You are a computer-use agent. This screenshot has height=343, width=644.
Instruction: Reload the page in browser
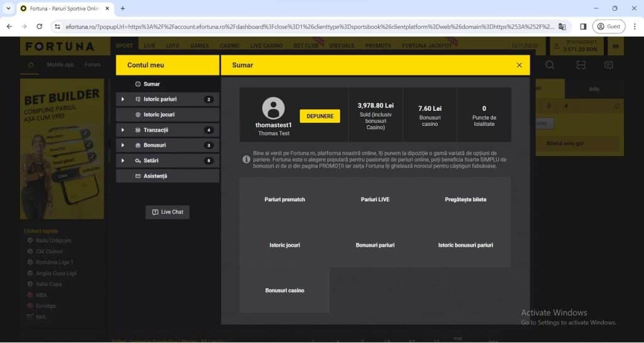tap(40, 26)
